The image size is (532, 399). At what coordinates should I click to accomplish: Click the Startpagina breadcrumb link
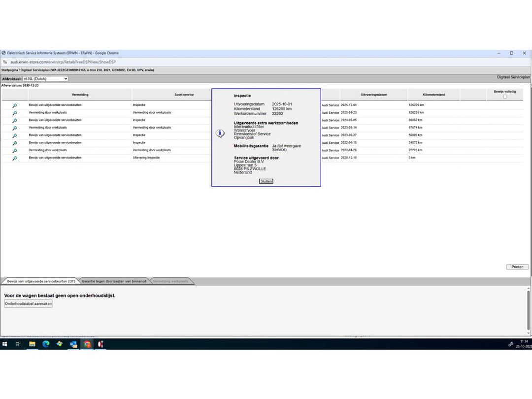[10, 70]
